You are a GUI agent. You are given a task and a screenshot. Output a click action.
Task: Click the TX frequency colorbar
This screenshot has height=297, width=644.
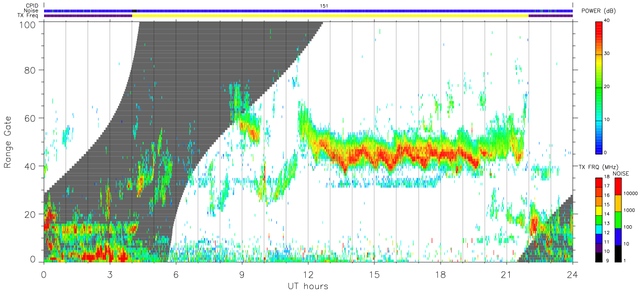click(599, 220)
